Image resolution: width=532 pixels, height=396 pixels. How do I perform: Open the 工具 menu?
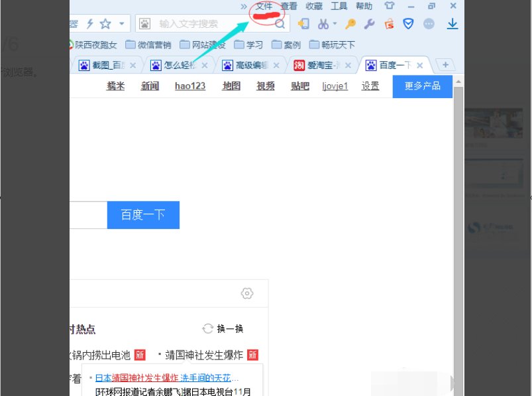click(339, 6)
